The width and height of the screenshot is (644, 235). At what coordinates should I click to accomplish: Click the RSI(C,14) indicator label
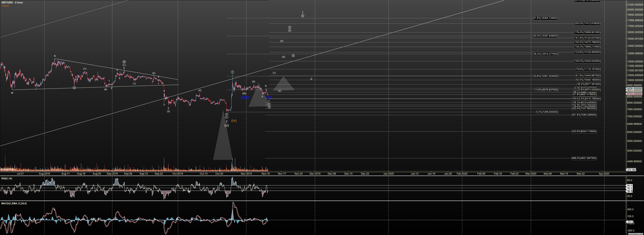7,178
